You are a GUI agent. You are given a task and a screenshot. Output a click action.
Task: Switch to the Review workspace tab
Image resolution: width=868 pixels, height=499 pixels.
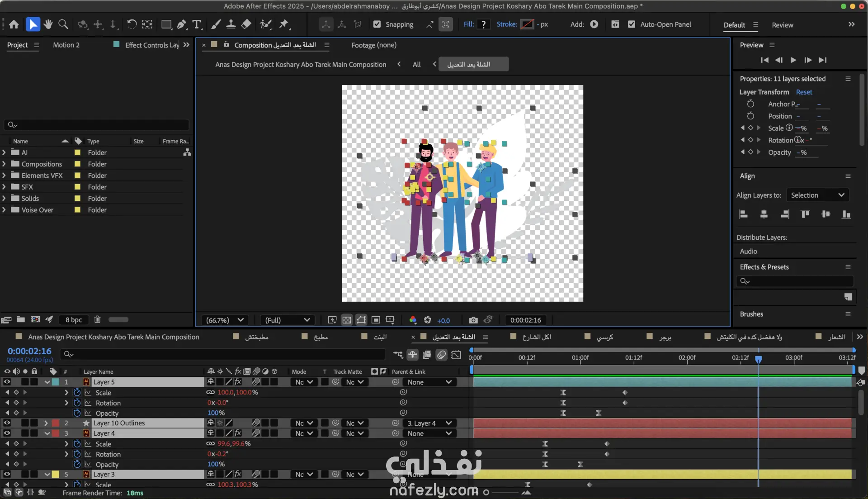(x=782, y=25)
